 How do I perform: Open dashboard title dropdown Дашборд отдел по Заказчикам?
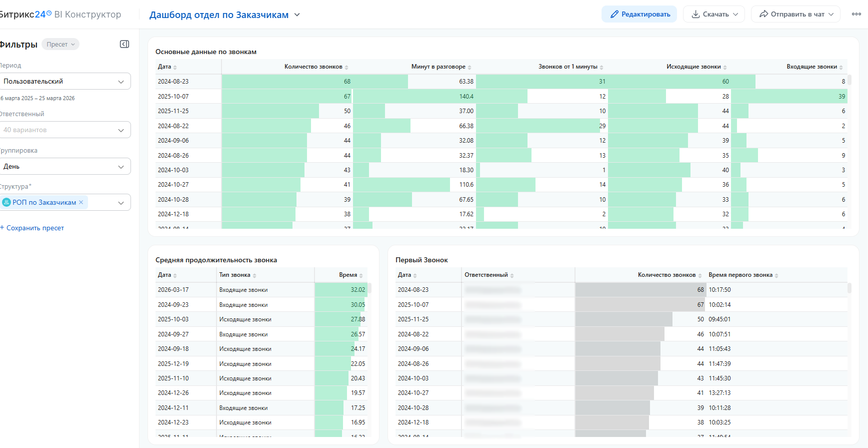[224, 15]
